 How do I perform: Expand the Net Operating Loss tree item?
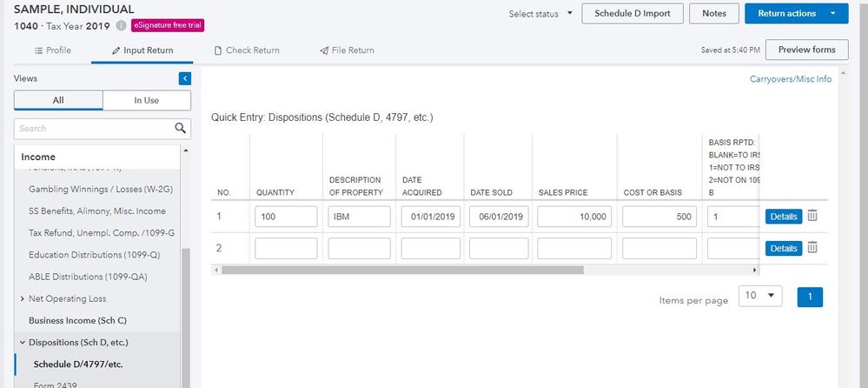point(22,298)
